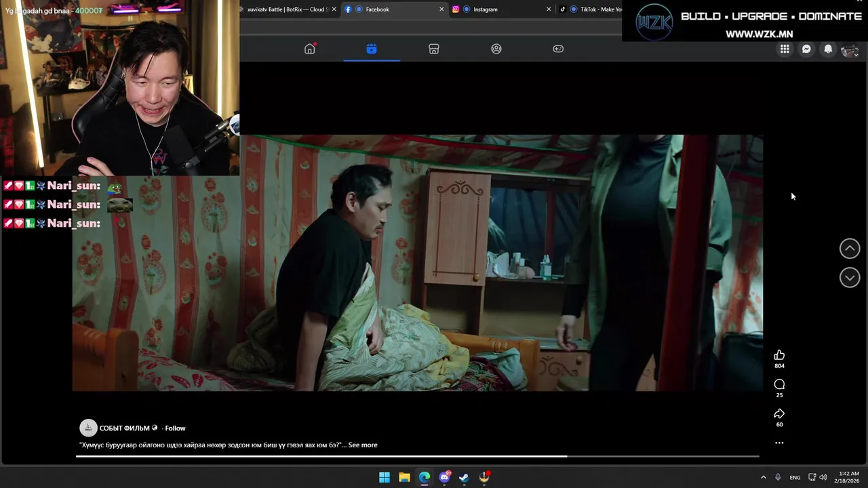868x488 pixels.
Task: Open the Facebook account profile picture
Action: (x=850, y=49)
